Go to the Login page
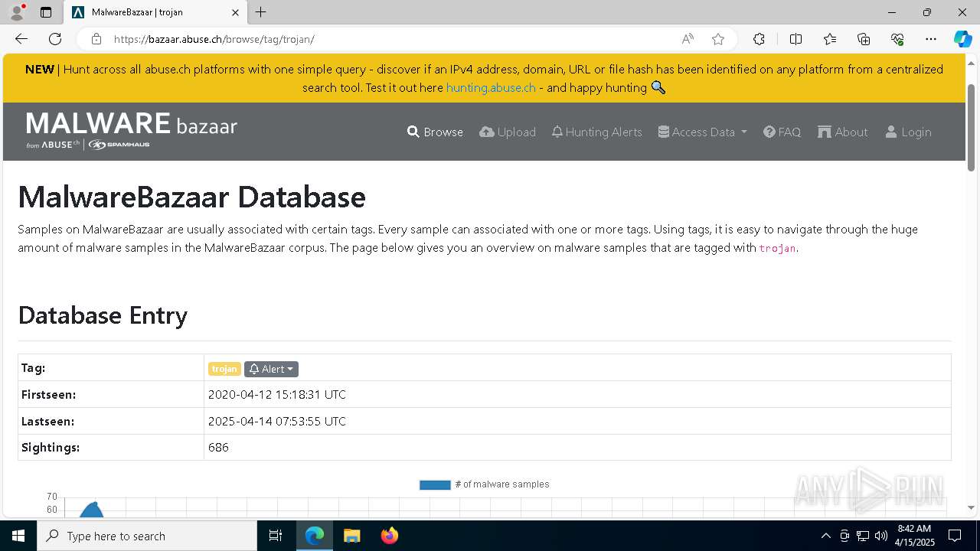980x551 pixels. pos(908,132)
